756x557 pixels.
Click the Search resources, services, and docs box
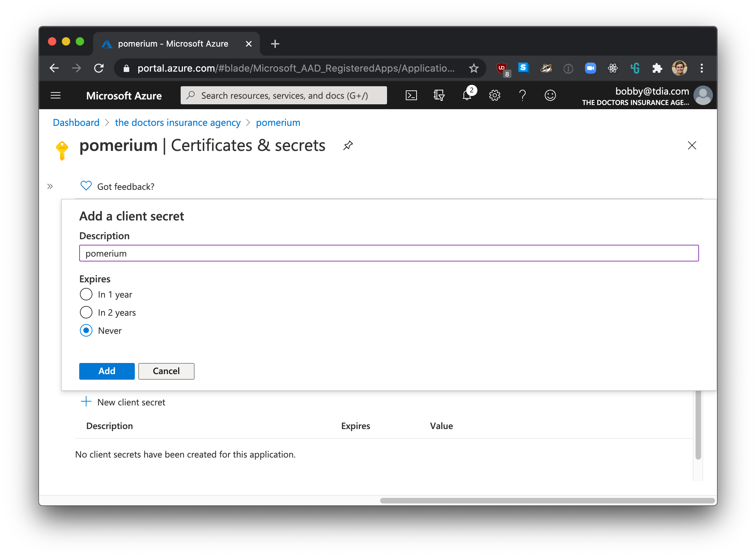tap(283, 95)
